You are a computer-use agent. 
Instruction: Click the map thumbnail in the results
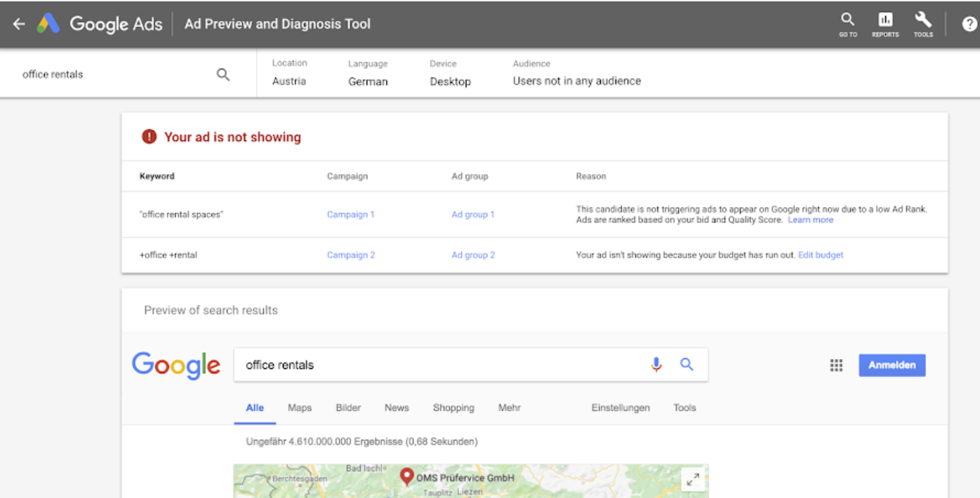471,481
